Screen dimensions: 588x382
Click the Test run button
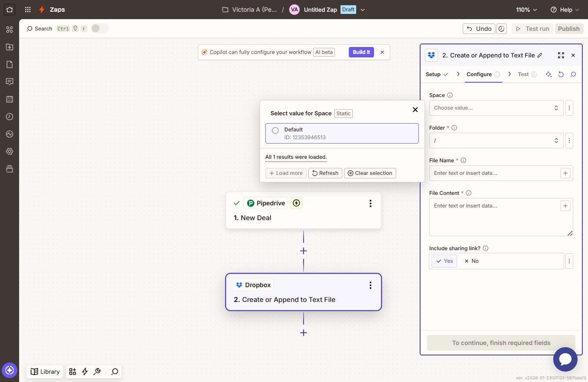coord(532,29)
